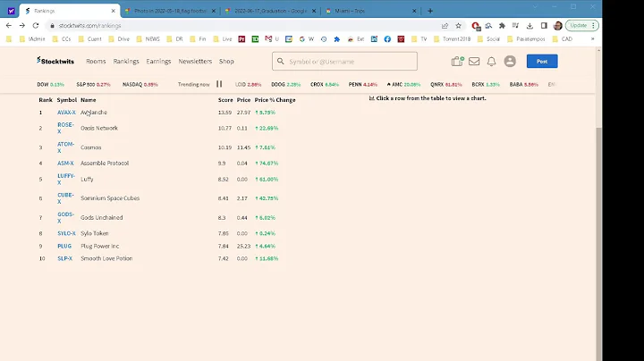This screenshot has height=361, width=644.
Task: Open the Drive bookmarks folder
Action: tap(119, 39)
